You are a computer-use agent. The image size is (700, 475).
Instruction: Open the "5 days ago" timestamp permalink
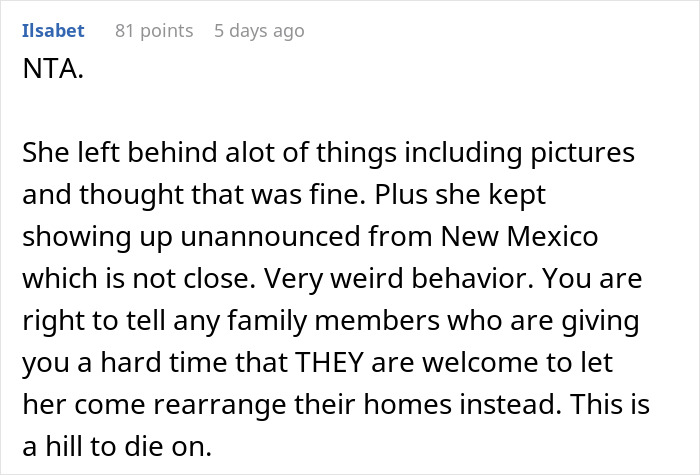(x=259, y=31)
